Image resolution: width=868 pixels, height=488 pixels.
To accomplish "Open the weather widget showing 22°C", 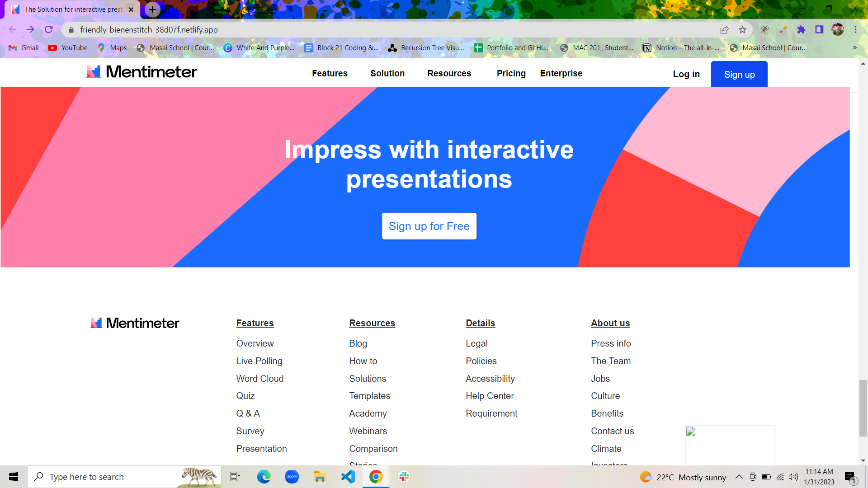I will coord(683,477).
